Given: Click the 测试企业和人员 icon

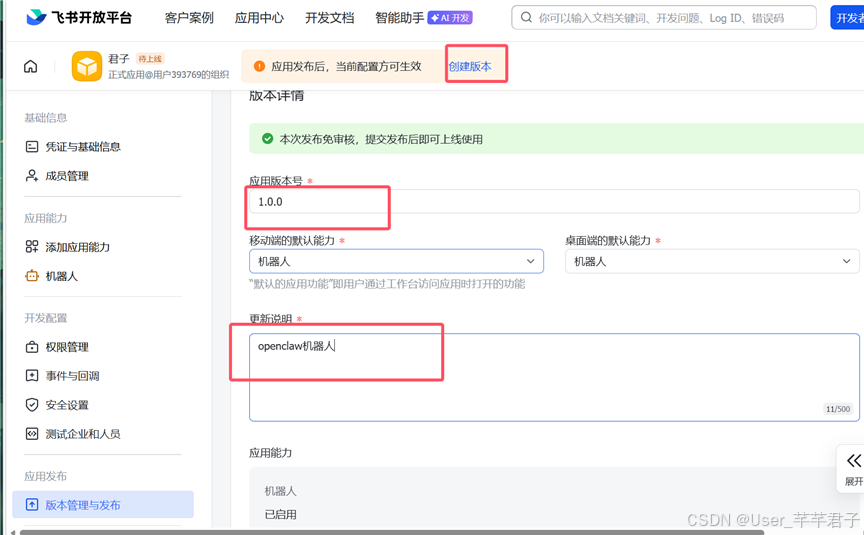Looking at the screenshot, I should [x=32, y=434].
